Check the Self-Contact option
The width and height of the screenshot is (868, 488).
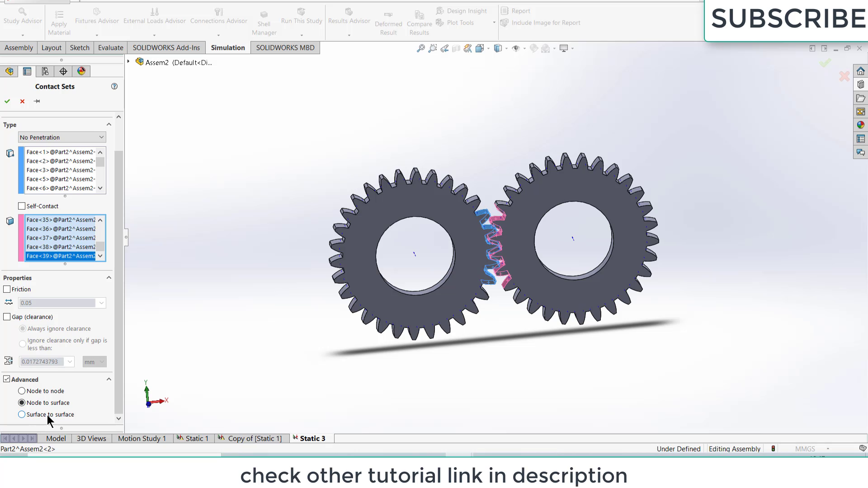[21, 206]
